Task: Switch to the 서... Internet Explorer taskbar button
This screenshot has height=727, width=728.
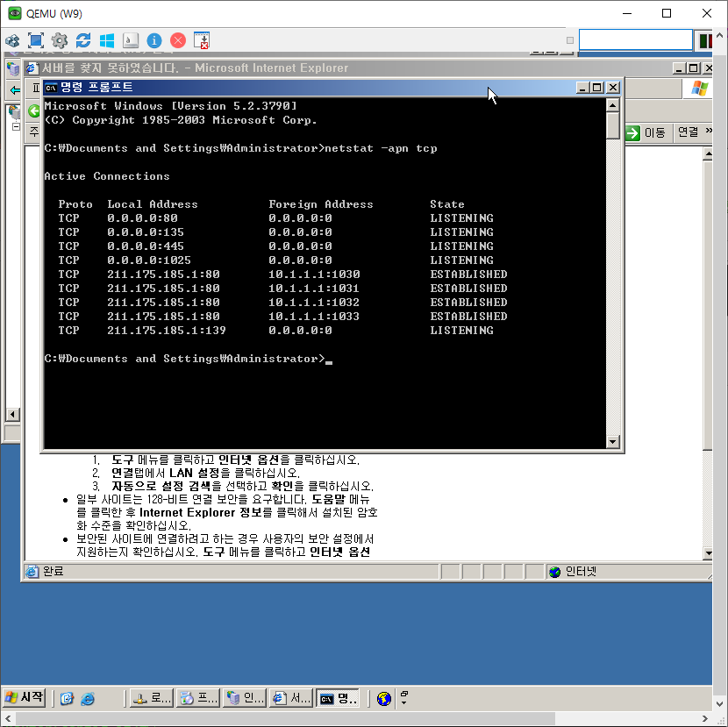Action: pyautogui.click(x=291, y=698)
